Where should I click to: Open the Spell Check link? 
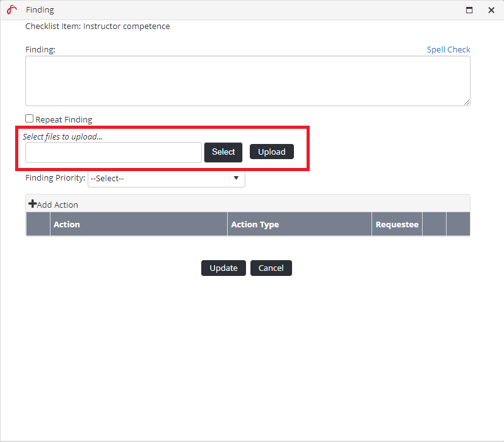pyautogui.click(x=448, y=49)
